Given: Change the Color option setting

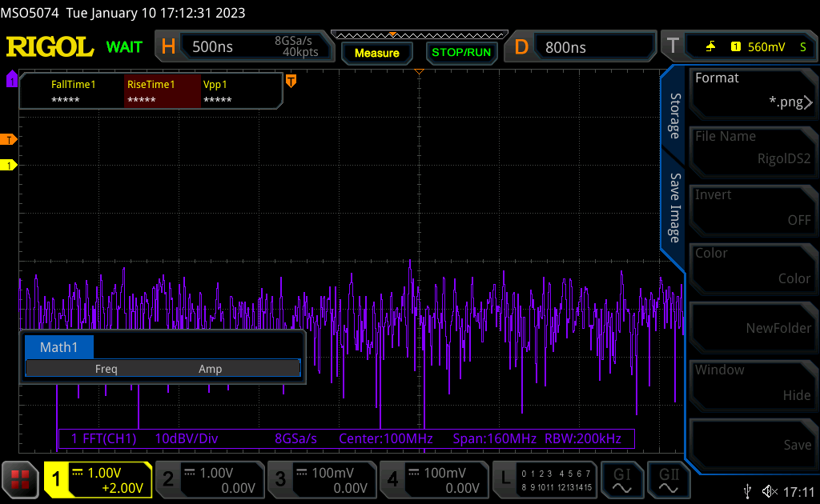Looking at the screenshot, I should point(753,268).
